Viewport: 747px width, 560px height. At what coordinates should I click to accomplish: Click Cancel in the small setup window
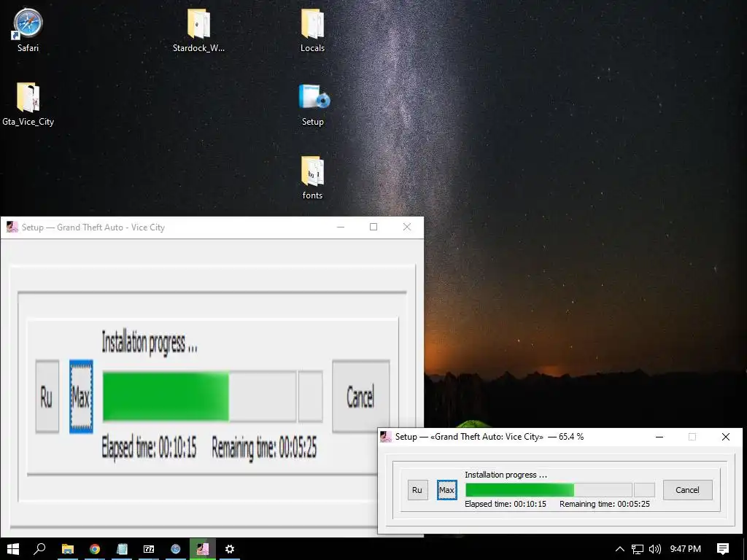687,490
